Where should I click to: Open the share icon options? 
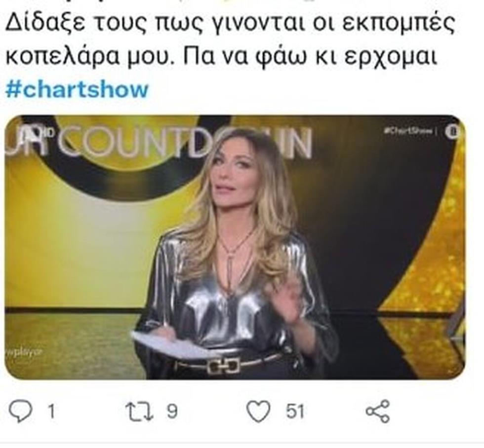click(x=378, y=411)
